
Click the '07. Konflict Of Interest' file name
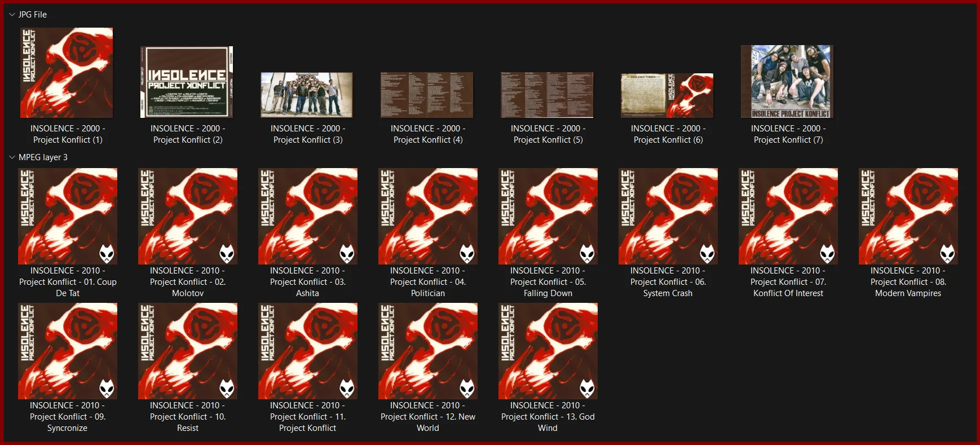click(788, 282)
